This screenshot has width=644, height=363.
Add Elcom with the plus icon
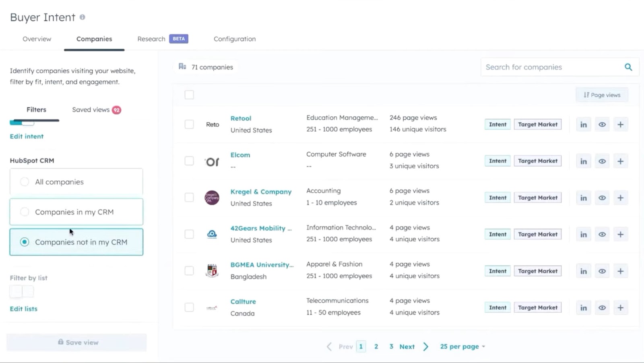(621, 161)
